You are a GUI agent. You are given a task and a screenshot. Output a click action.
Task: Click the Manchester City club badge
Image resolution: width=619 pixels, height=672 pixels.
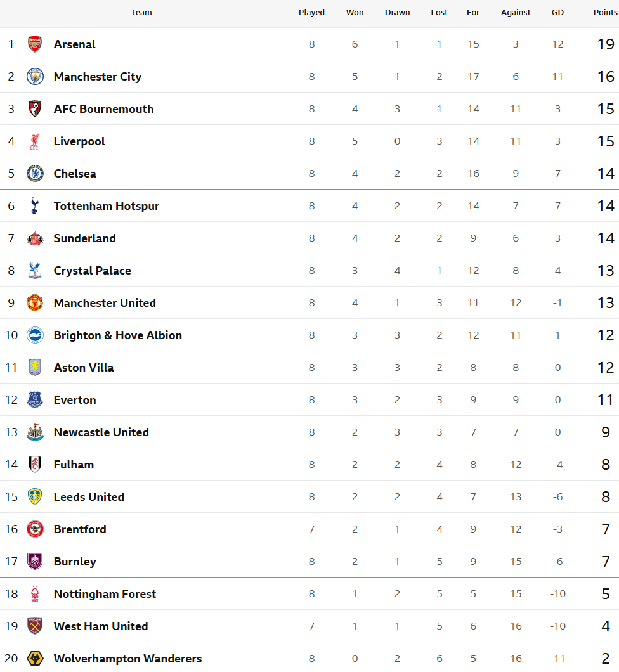pos(35,77)
